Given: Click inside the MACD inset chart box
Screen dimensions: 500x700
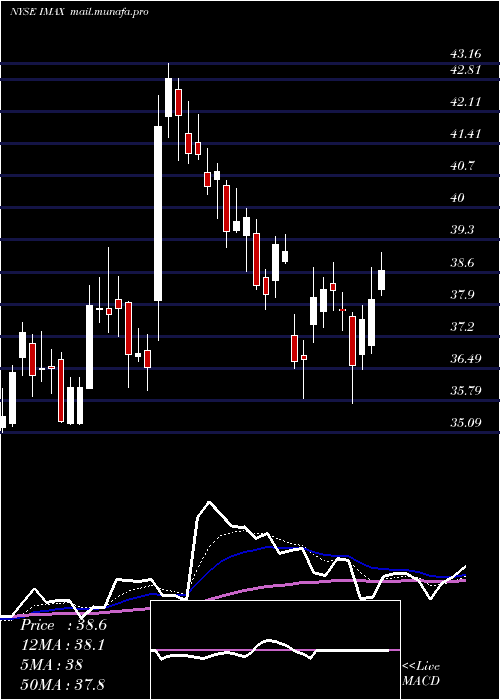Looking at the screenshot, I should click(275, 650).
